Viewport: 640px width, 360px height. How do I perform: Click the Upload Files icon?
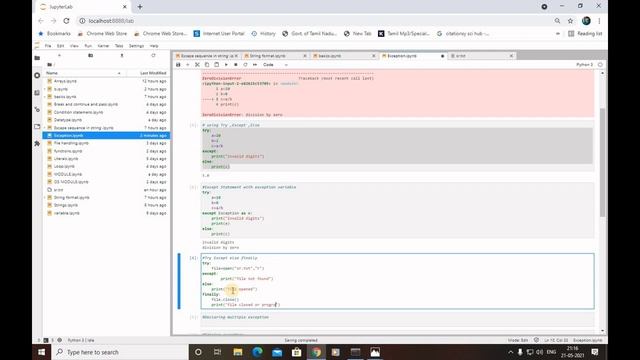click(122, 56)
